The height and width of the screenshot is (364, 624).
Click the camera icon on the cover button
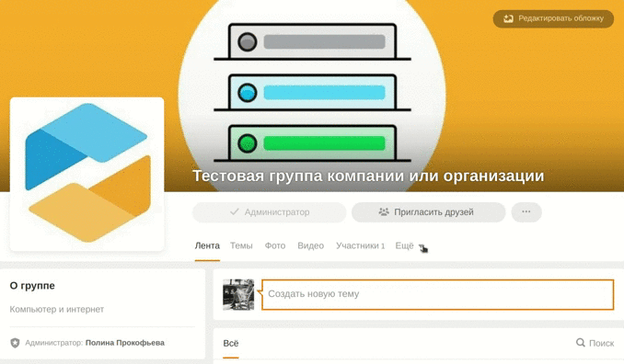(x=508, y=18)
